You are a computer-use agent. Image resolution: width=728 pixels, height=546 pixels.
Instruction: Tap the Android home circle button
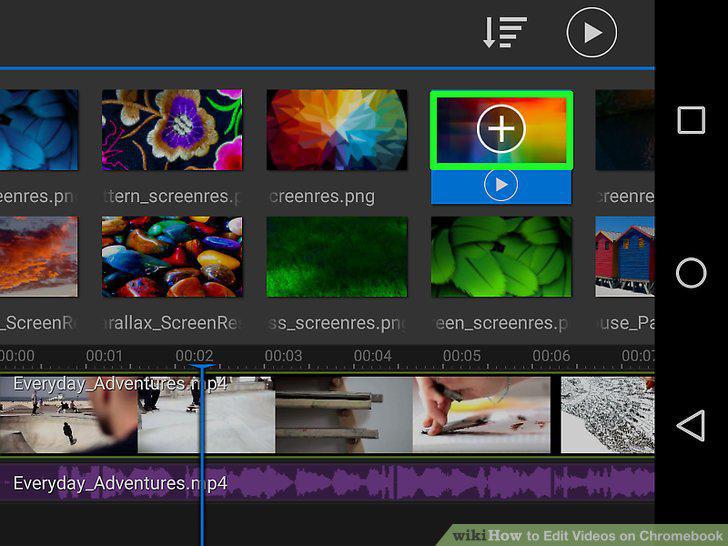(x=691, y=273)
